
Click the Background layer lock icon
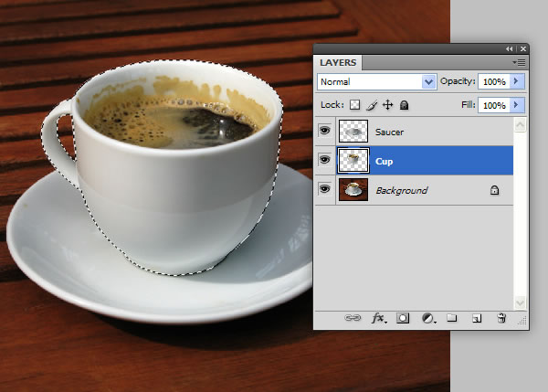click(494, 190)
